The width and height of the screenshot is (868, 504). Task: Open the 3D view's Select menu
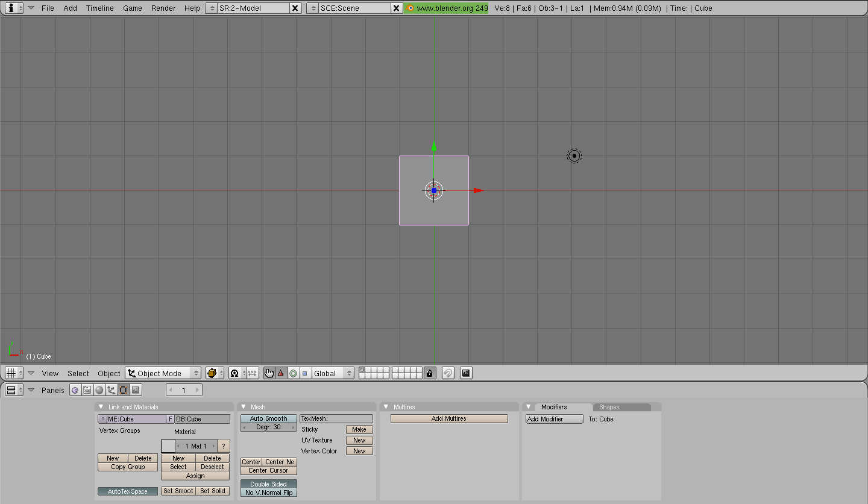click(x=78, y=374)
